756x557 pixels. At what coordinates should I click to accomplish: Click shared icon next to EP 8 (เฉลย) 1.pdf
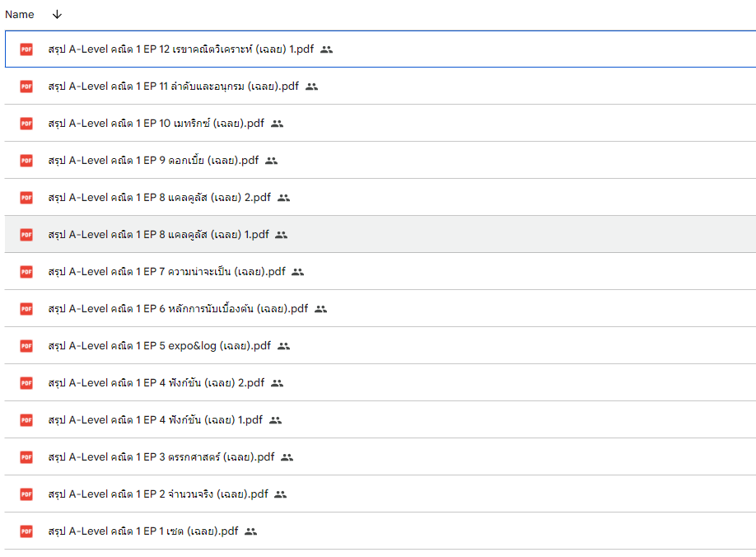(281, 235)
